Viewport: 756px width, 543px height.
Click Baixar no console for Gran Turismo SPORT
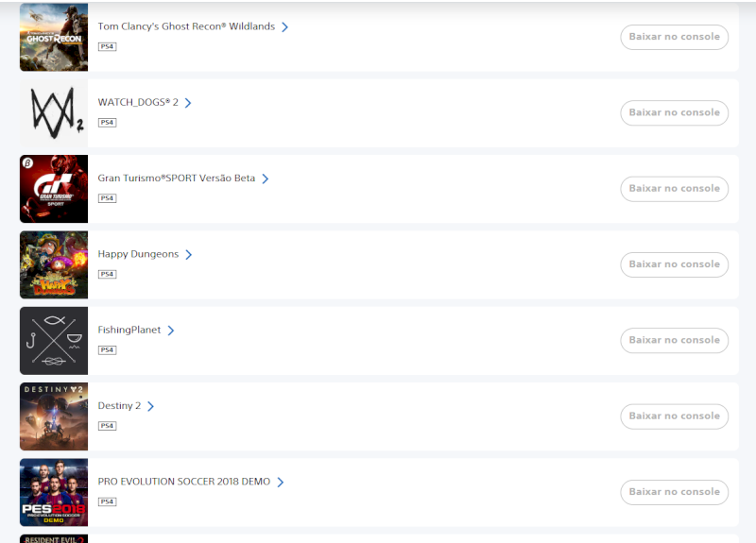(x=674, y=189)
